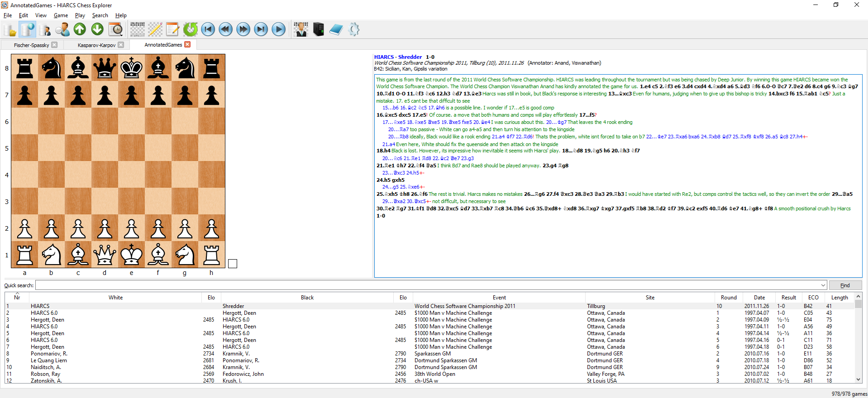The image size is (868, 398).
Task: Open the Search menu
Action: (100, 15)
